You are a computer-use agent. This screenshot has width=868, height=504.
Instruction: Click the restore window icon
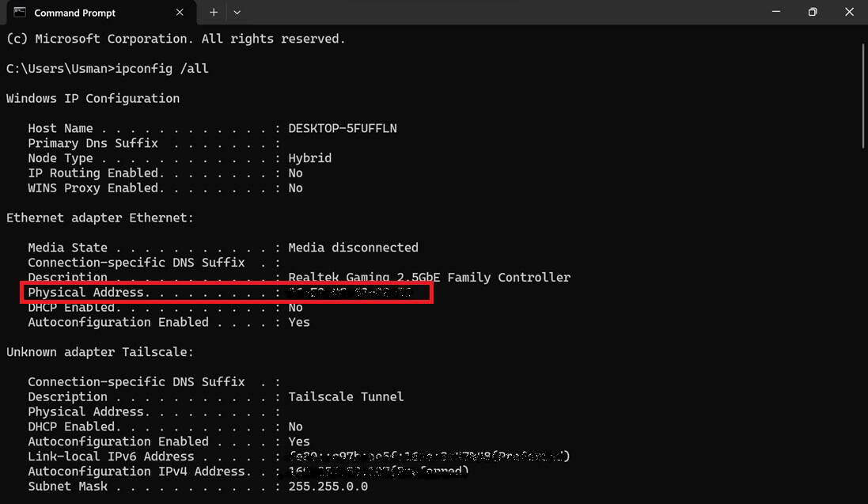[x=812, y=12]
